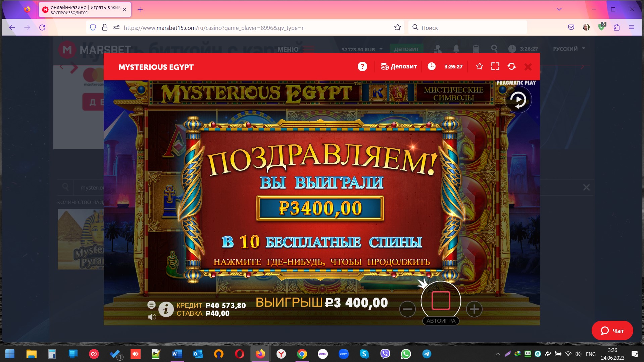The width and height of the screenshot is (644, 362).
Task: Click the АВТОИГРА button
Action: (x=441, y=321)
